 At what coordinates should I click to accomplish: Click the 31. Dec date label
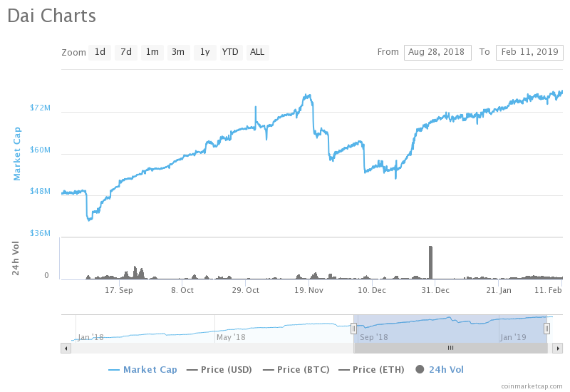[x=435, y=290]
